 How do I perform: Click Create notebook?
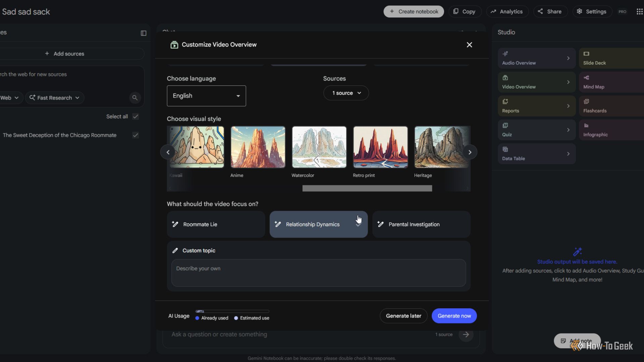click(x=414, y=11)
